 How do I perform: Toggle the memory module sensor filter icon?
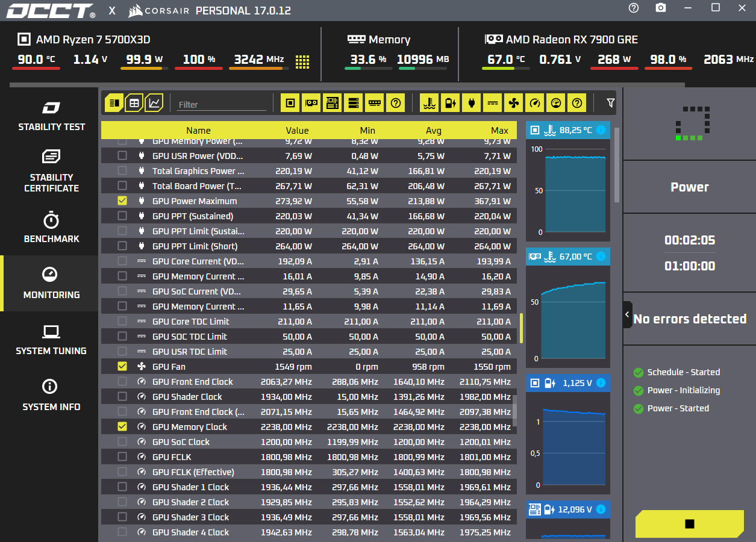[x=375, y=103]
